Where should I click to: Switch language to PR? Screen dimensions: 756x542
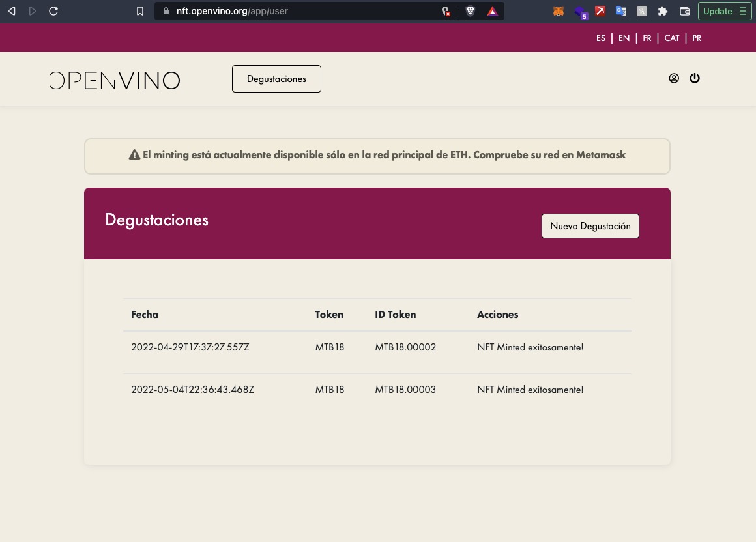pos(697,38)
